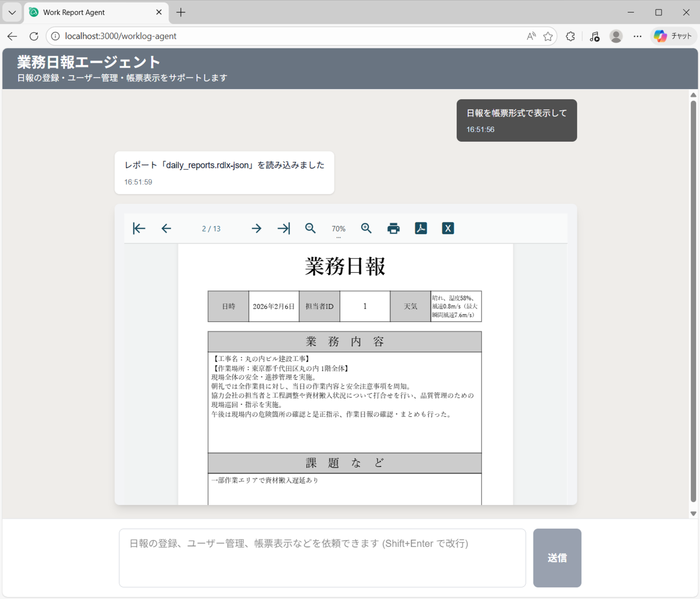Print the daily report

click(393, 228)
